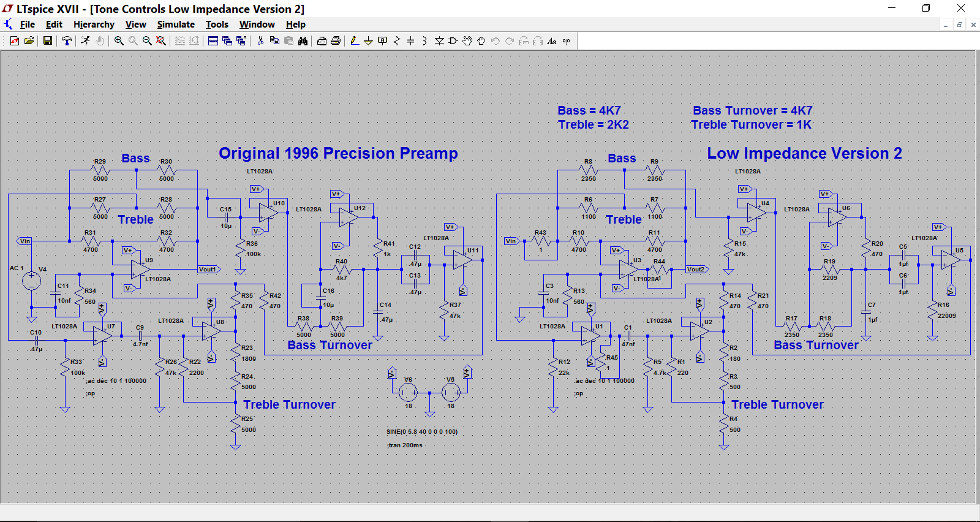Viewport: 980px width, 522px height.
Task: Open a file with the folder icon
Action: [29, 41]
